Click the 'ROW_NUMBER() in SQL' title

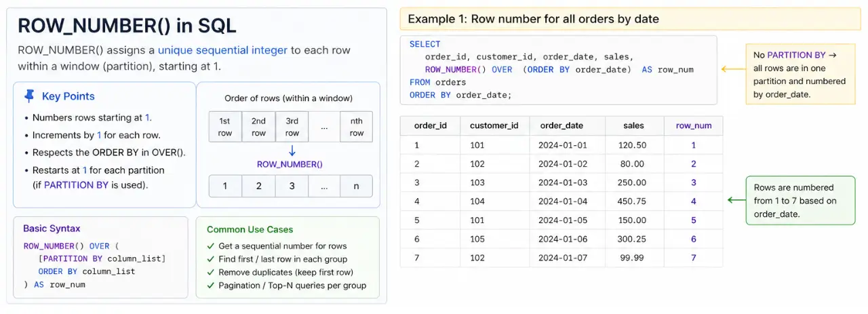127,26
